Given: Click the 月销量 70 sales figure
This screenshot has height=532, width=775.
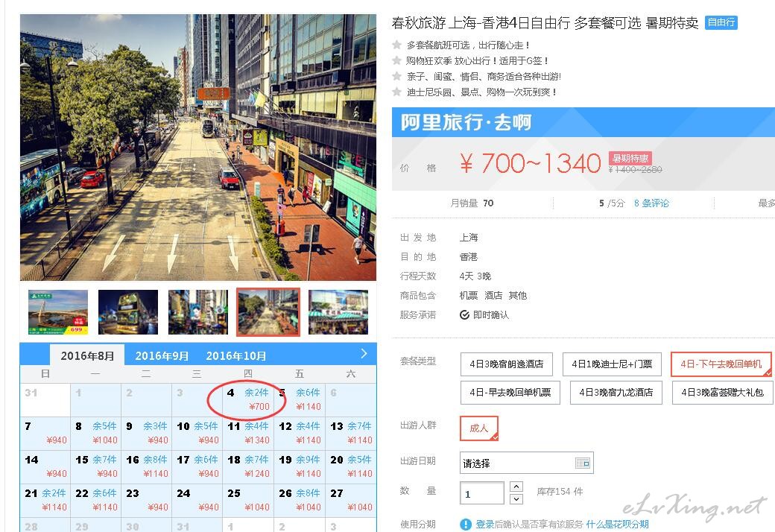Looking at the screenshot, I should point(472,203).
